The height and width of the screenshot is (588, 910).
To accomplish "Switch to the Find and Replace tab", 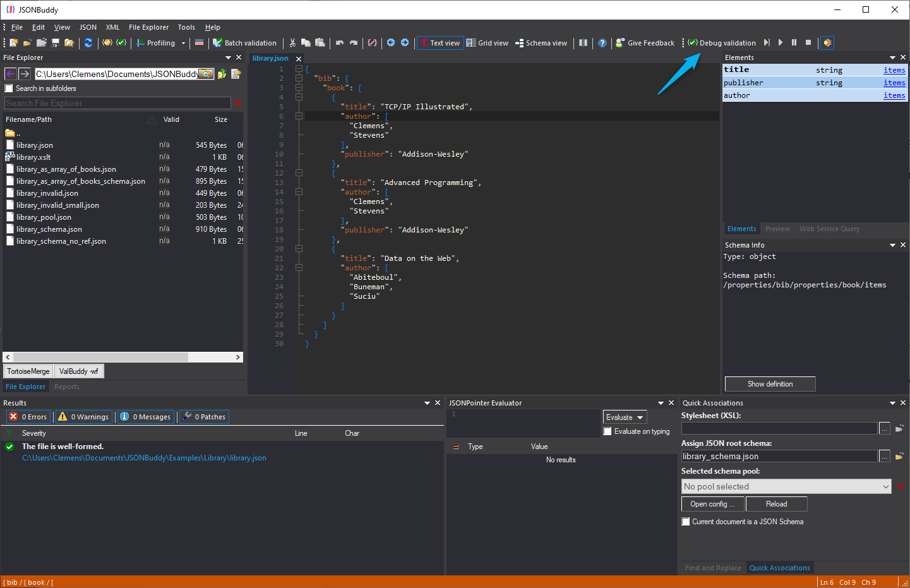I will 713,568.
